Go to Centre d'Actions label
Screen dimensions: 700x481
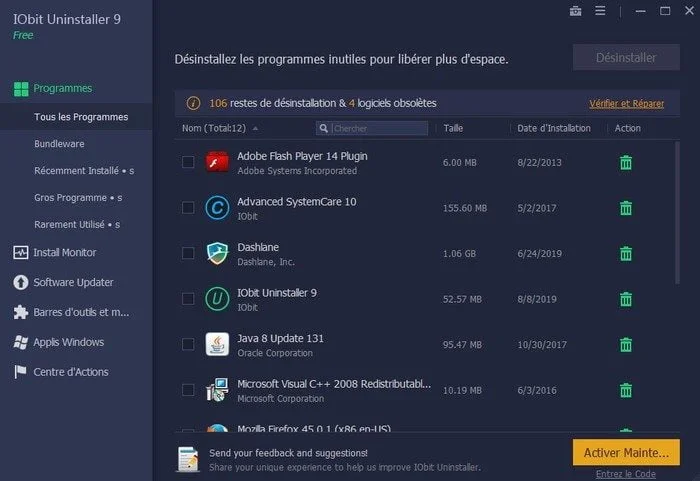pos(71,372)
